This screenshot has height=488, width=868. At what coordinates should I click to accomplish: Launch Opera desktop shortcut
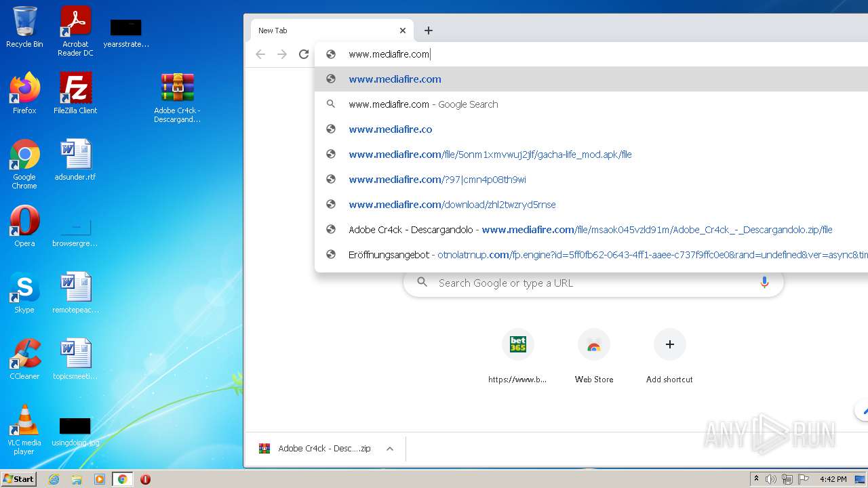[x=24, y=226]
